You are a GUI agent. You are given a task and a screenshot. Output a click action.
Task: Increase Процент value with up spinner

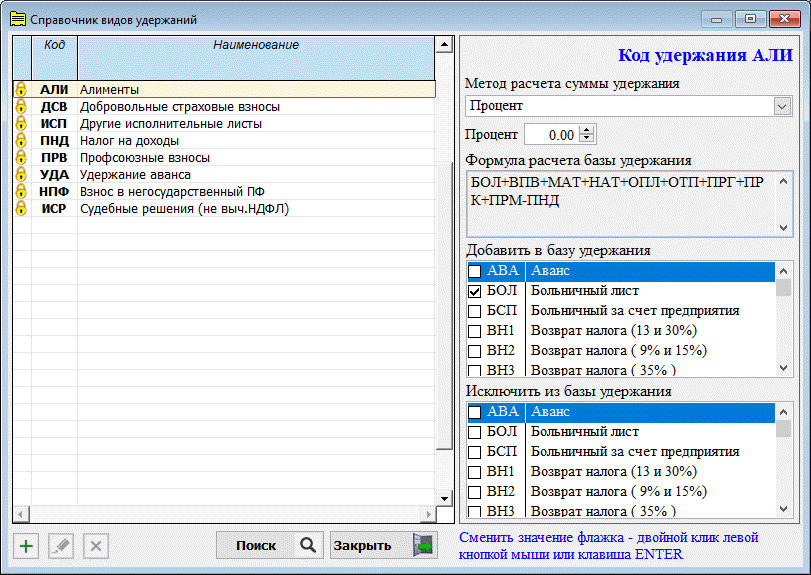pyautogui.click(x=586, y=130)
